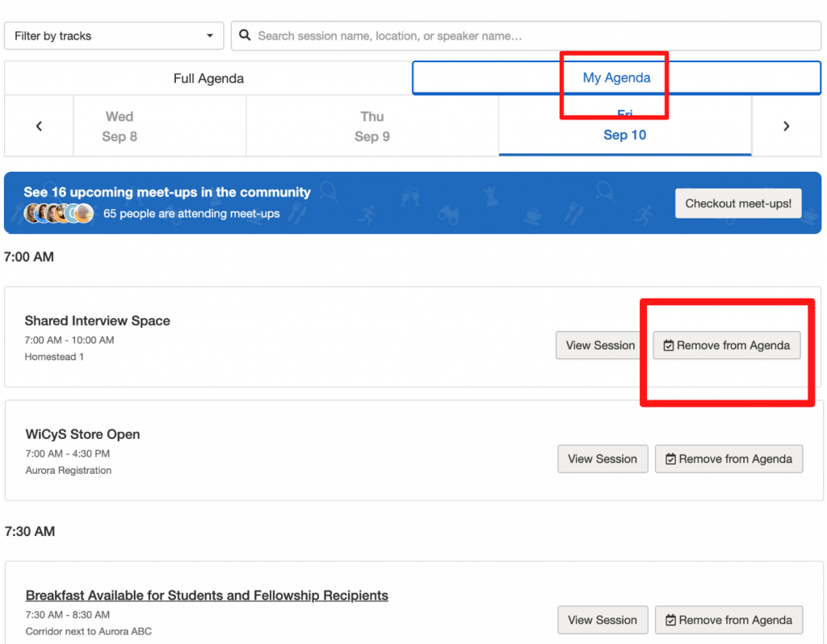Select the My Agenda tab
827x644 pixels.
tap(616, 78)
